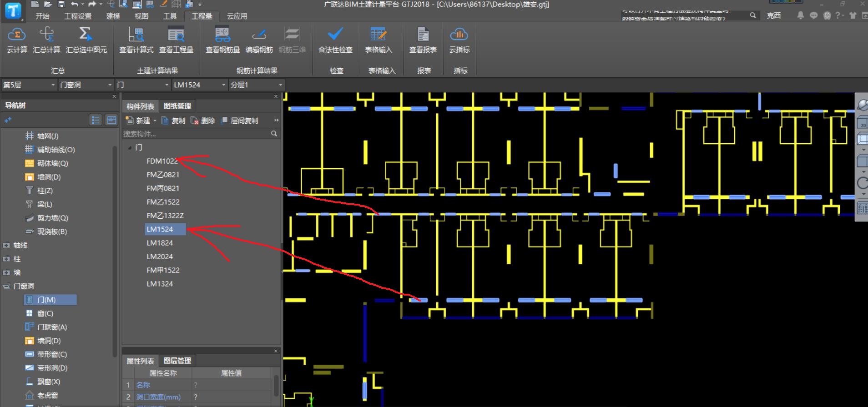Select FDM1022 in component list
This screenshot has height=407, width=868.
(x=162, y=161)
